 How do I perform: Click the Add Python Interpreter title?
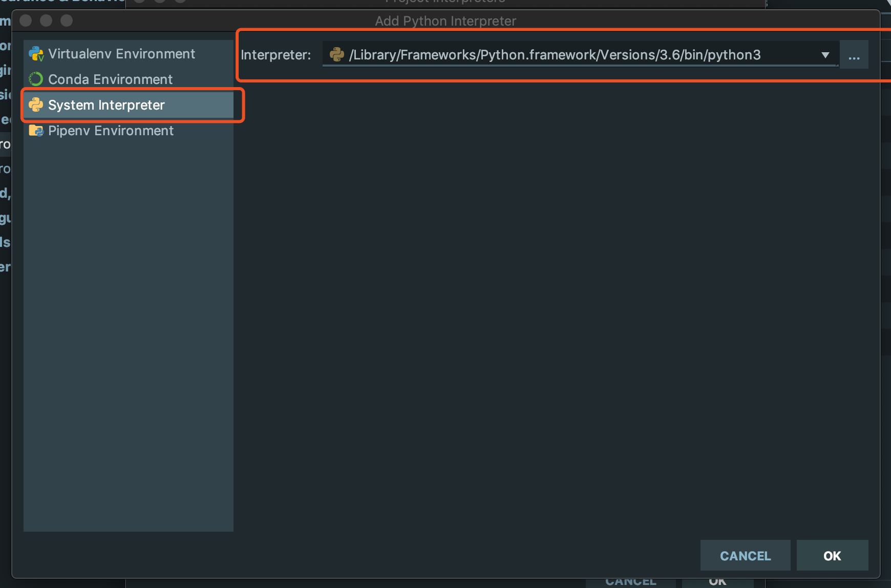tap(445, 21)
